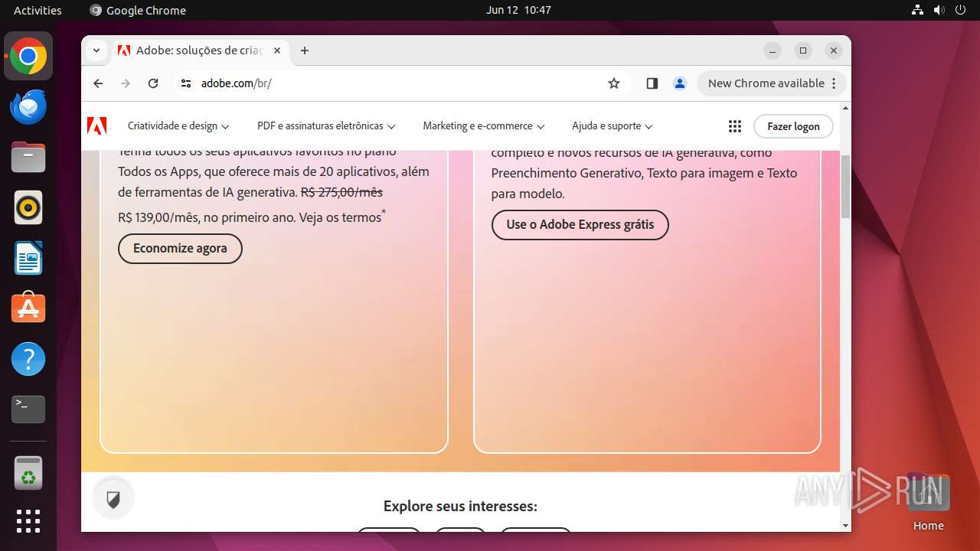Minimize the Chrome window

(773, 51)
